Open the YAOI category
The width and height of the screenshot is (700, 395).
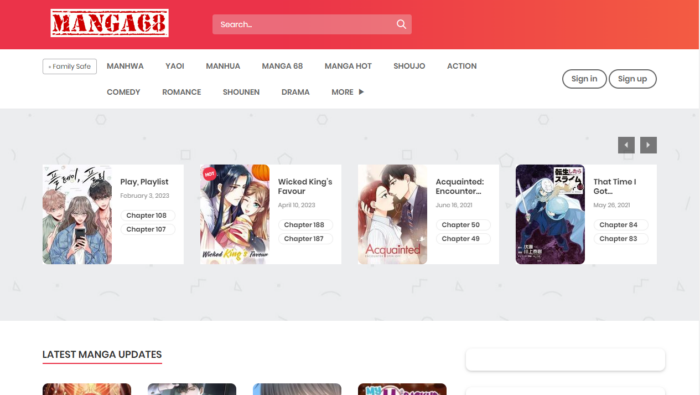(175, 66)
